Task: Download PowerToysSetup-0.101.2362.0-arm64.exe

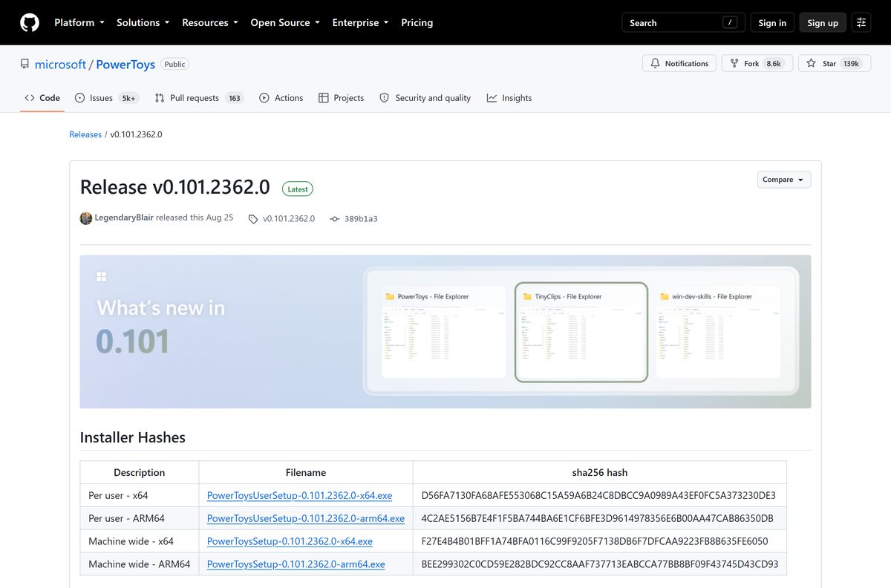Action: [296, 564]
